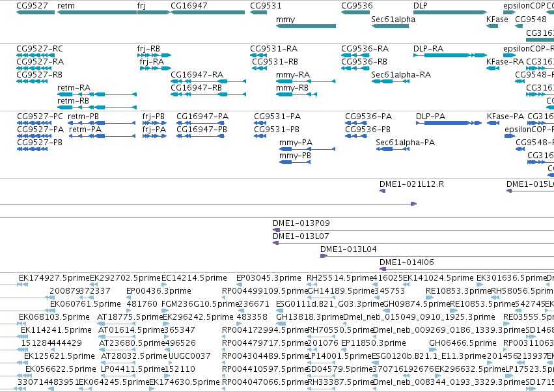554x392 pixels.
Task: Select the CG9536-PA protein feature
Action: pos(356,123)
